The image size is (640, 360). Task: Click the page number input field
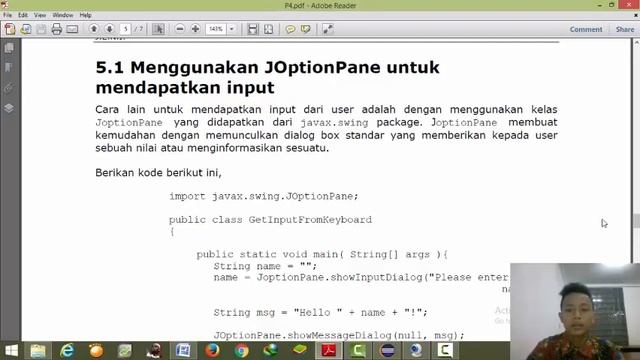pos(126,29)
